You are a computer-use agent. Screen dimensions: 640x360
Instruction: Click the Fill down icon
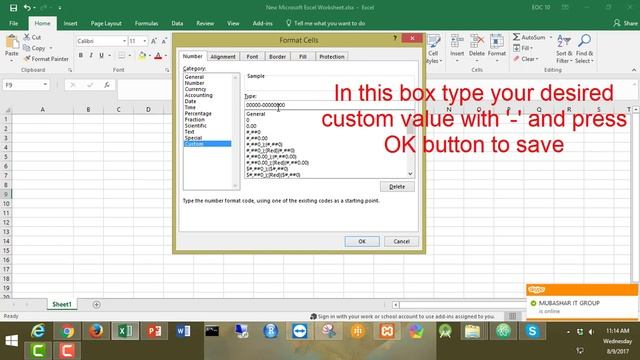click(516, 48)
